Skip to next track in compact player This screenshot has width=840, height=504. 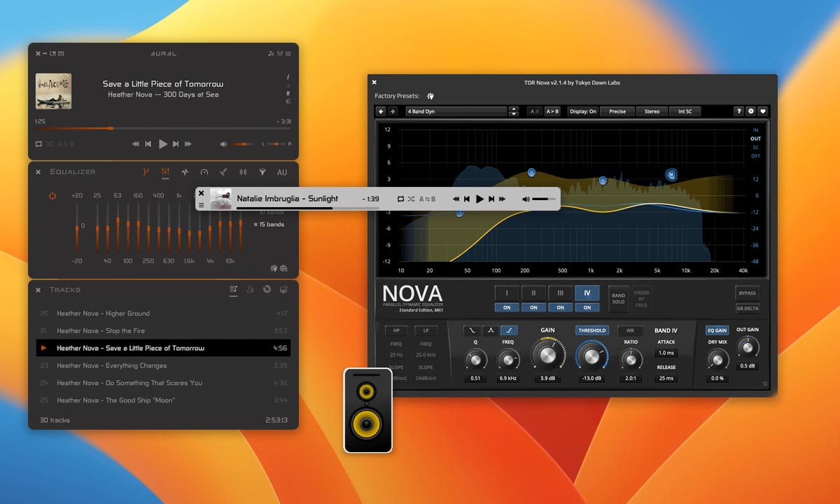click(491, 199)
